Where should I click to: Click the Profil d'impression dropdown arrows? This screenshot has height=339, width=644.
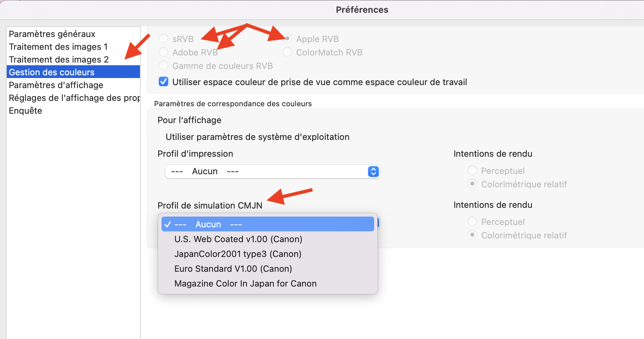(x=373, y=172)
